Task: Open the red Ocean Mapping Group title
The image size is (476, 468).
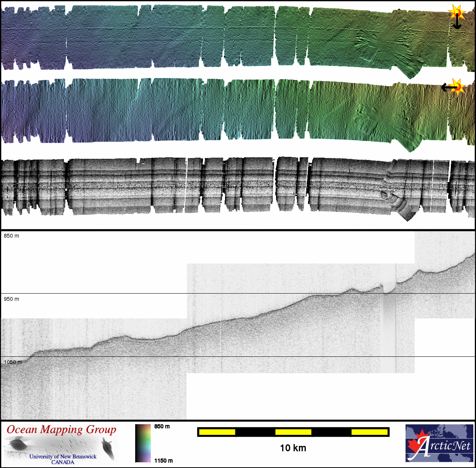Action: [61, 430]
